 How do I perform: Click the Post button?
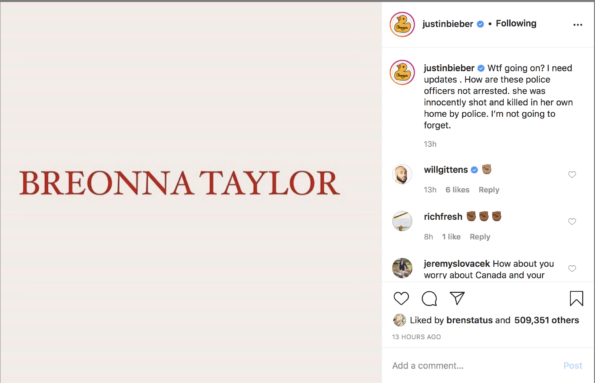(573, 366)
